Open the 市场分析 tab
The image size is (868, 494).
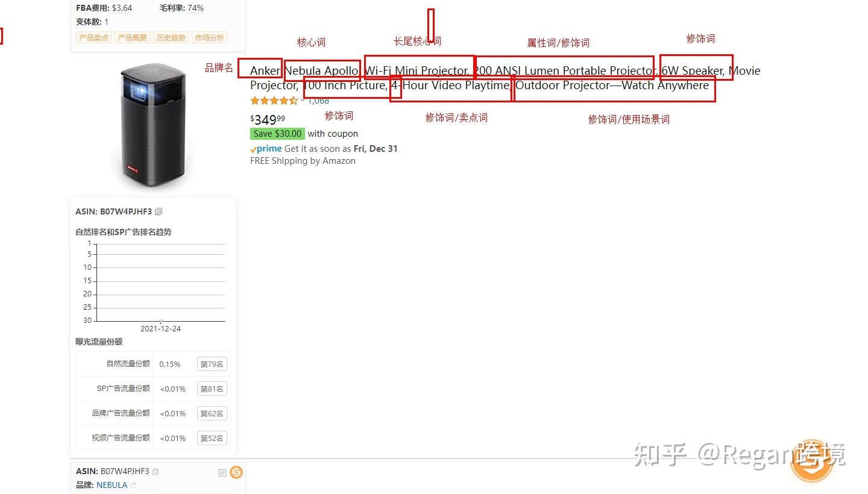pos(210,37)
